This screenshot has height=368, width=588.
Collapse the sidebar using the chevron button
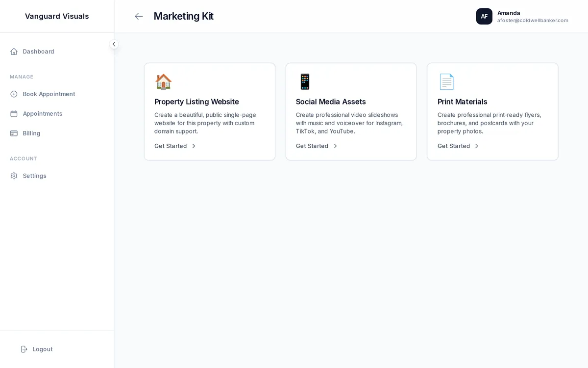(x=114, y=44)
